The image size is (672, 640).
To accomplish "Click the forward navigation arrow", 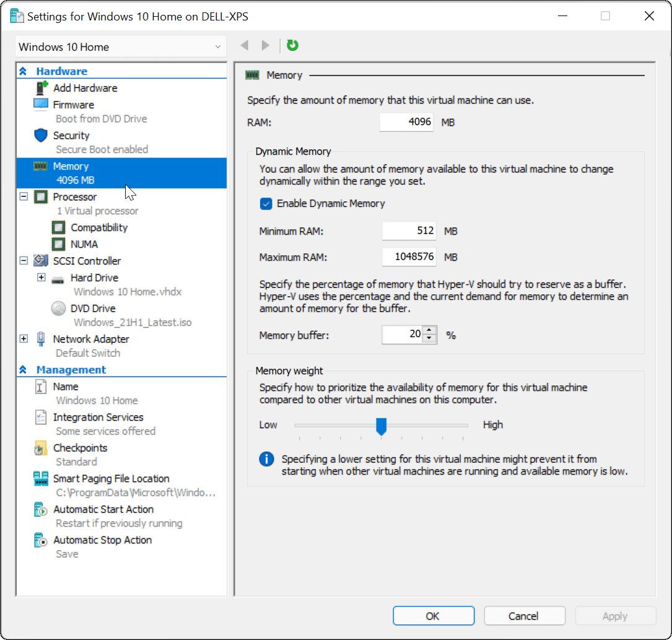I will (266, 45).
